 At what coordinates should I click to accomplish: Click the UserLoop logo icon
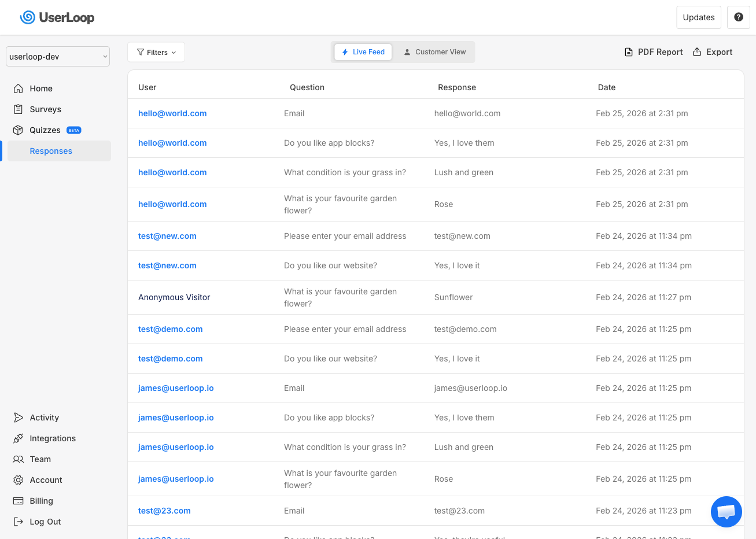click(x=27, y=17)
